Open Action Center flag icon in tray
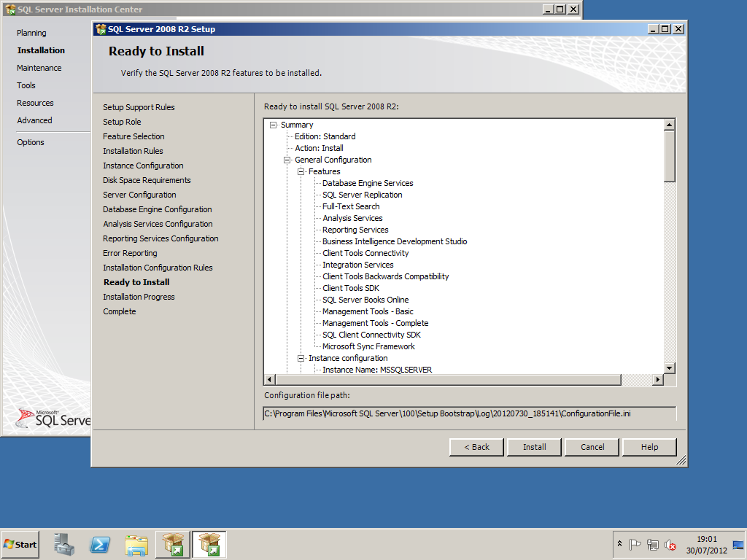Viewport: 747px width, 560px height. [x=635, y=544]
